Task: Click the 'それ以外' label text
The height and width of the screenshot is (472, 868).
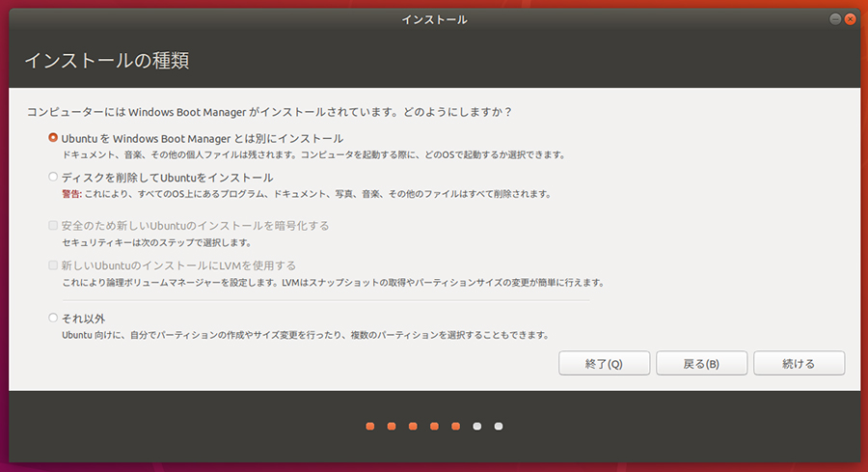Action: 83,319
